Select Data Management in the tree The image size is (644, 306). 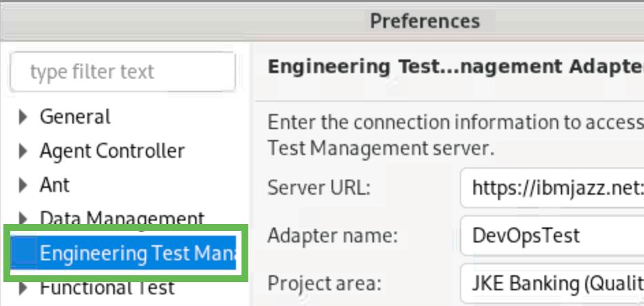point(121,219)
